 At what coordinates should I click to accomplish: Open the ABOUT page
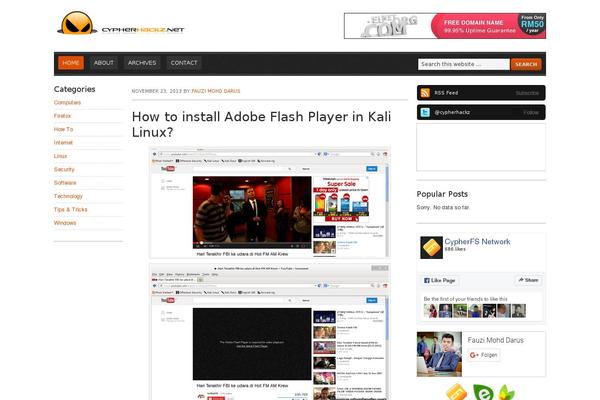[104, 63]
